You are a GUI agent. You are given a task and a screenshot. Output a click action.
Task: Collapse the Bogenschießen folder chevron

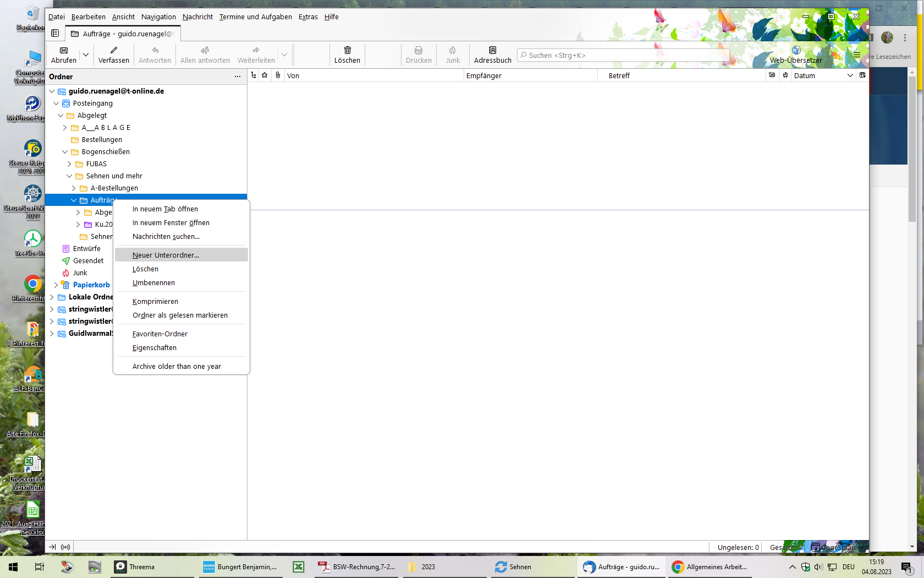[65, 152]
